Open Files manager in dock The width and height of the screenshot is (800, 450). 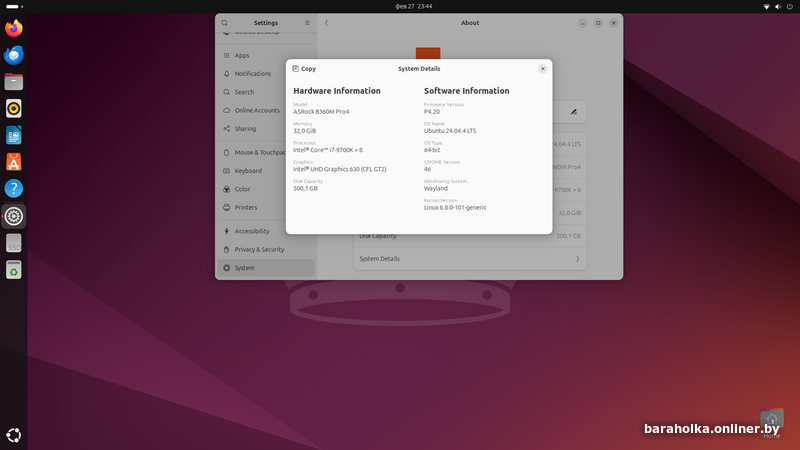pyautogui.click(x=14, y=82)
